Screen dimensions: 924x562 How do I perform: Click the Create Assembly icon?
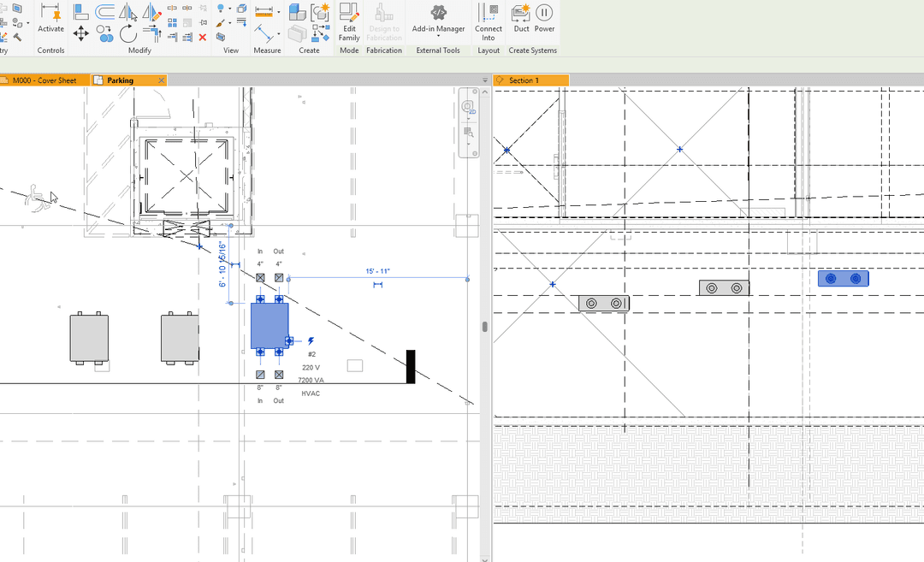click(298, 12)
